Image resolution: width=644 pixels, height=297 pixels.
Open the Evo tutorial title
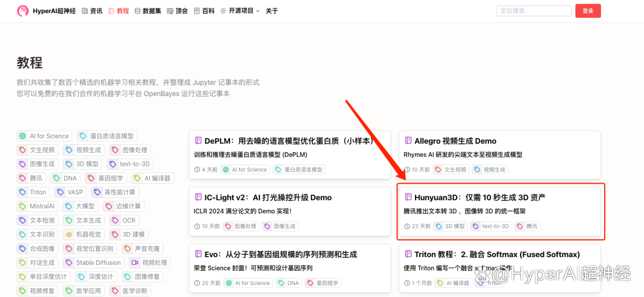280,254
